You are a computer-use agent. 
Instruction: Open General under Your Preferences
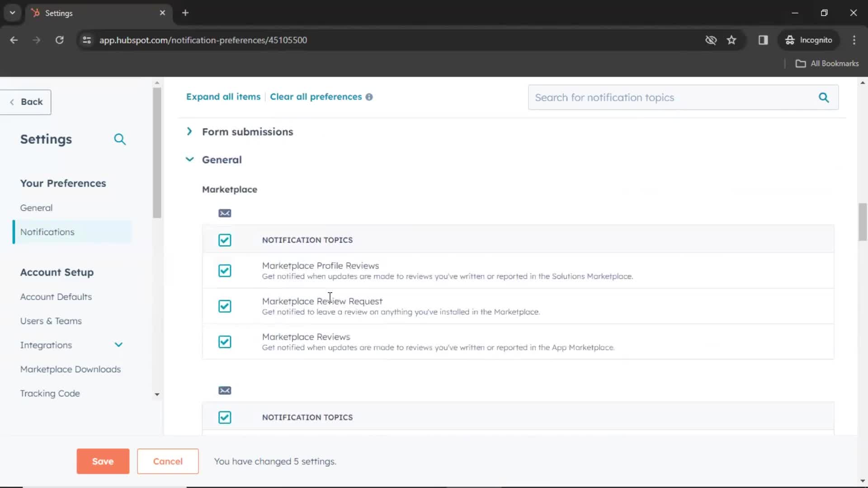pyautogui.click(x=36, y=208)
